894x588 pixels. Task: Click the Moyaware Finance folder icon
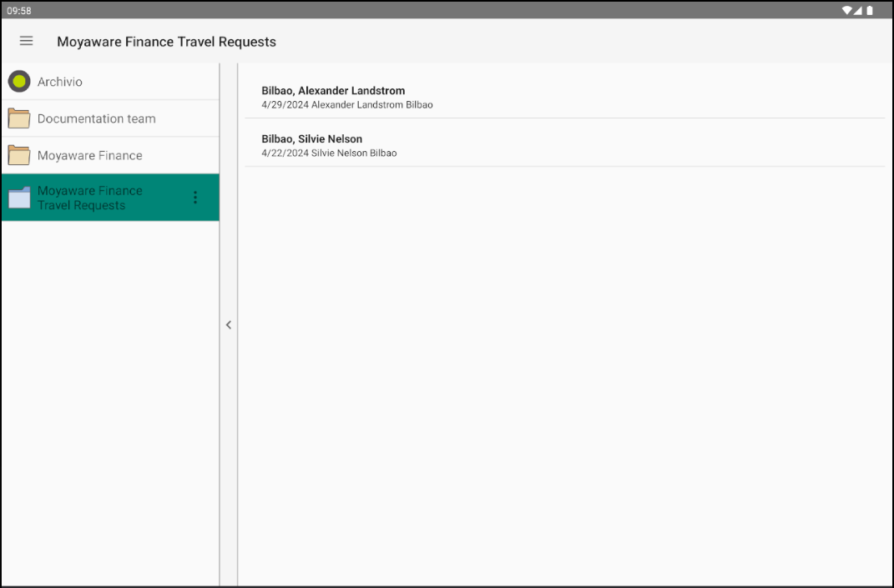tap(18, 155)
